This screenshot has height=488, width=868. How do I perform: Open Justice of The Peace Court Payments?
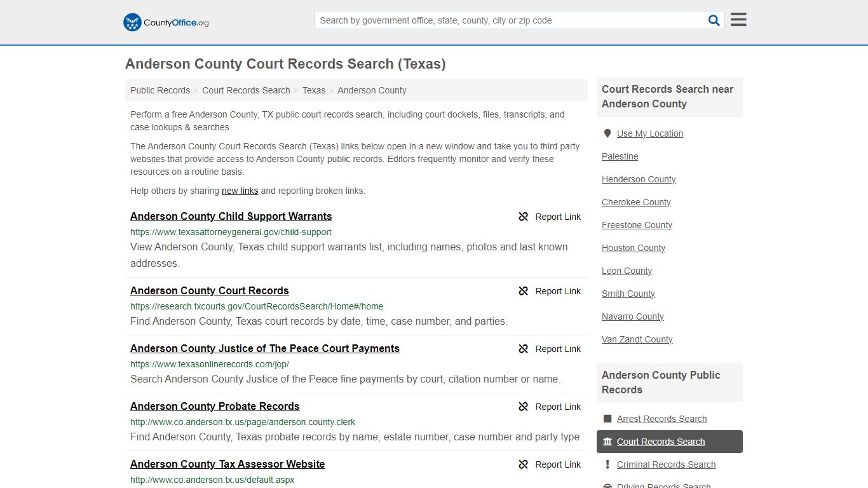(x=265, y=348)
